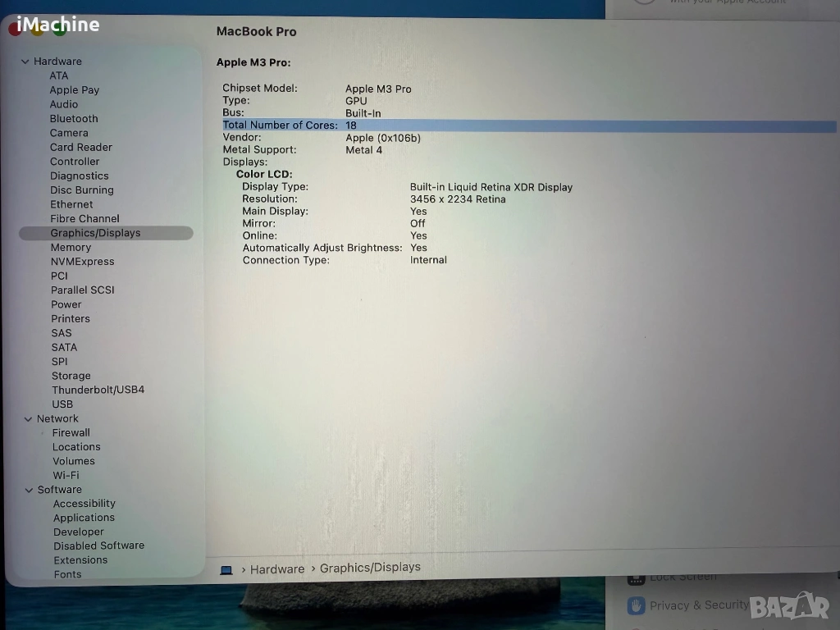Click the Privacy & Security hand icon

[636, 605]
